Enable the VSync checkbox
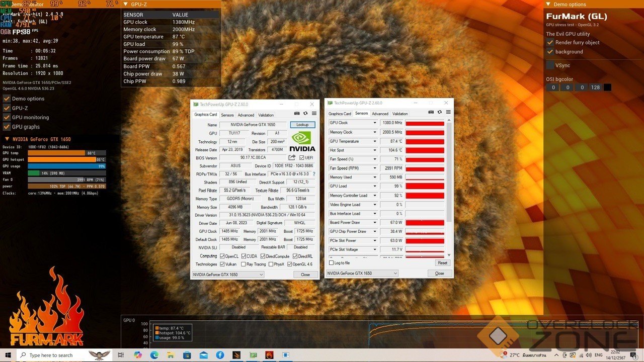 [x=550, y=65]
